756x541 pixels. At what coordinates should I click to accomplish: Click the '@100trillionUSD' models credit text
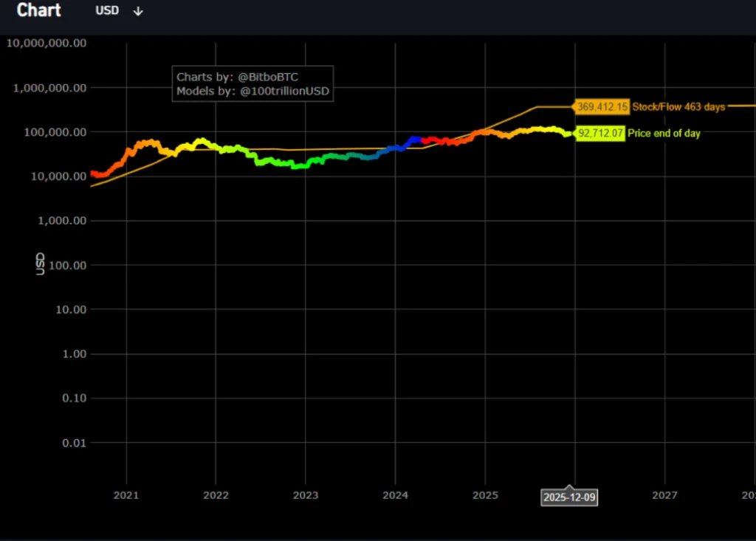tap(284, 91)
